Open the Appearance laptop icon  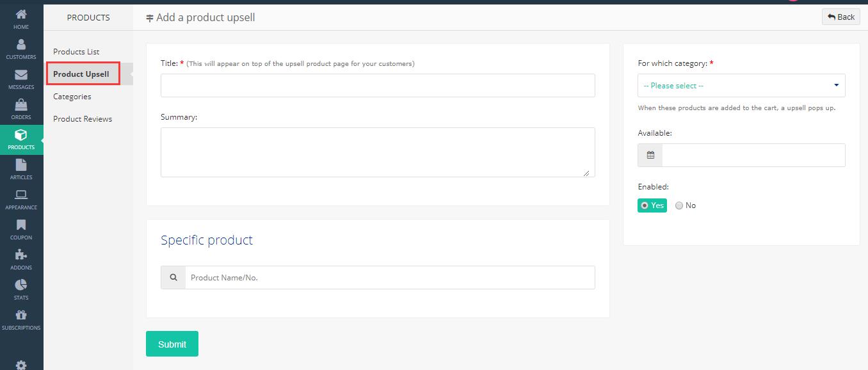coord(21,195)
